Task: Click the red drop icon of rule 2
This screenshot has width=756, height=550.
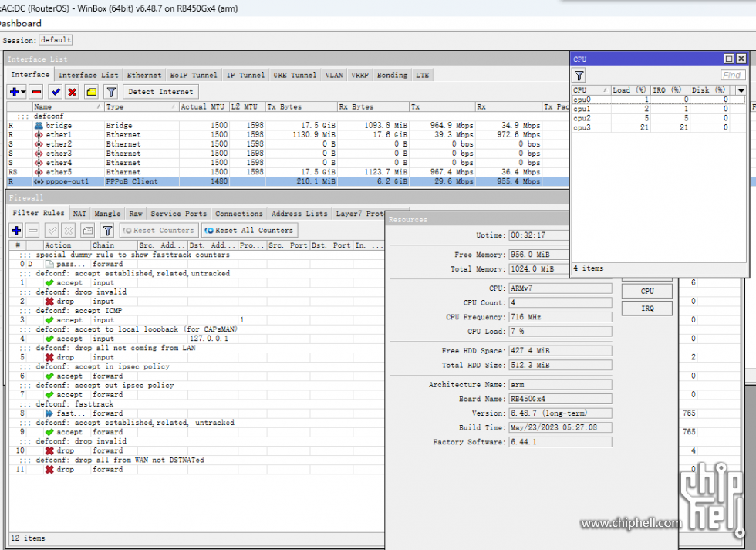Action: 49,302
